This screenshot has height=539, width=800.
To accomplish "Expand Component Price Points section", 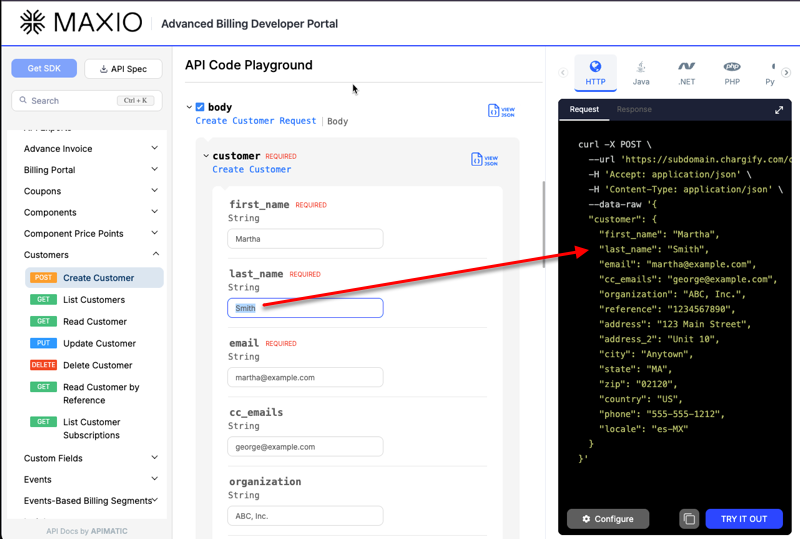I will pyautogui.click(x=91, y=233).
